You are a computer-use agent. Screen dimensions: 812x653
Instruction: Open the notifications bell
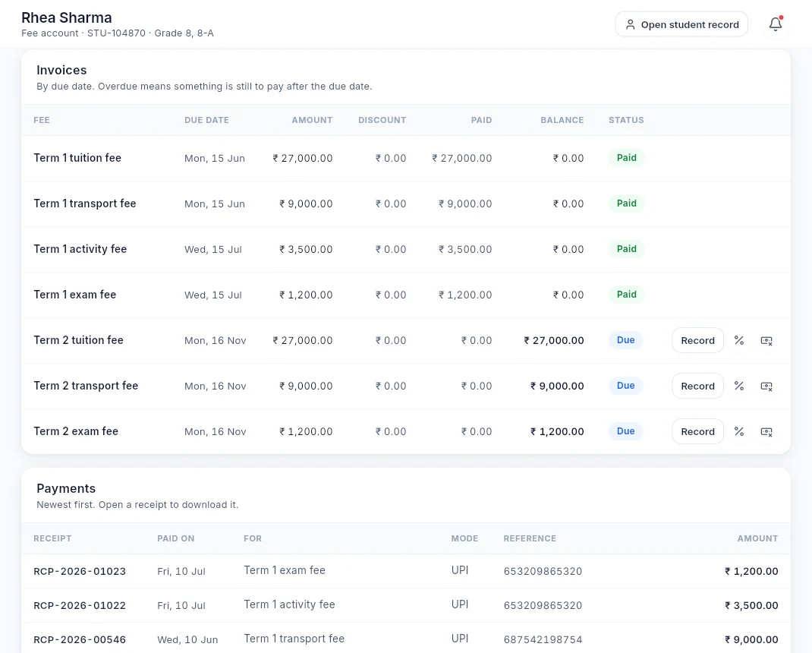coord(776,24)
